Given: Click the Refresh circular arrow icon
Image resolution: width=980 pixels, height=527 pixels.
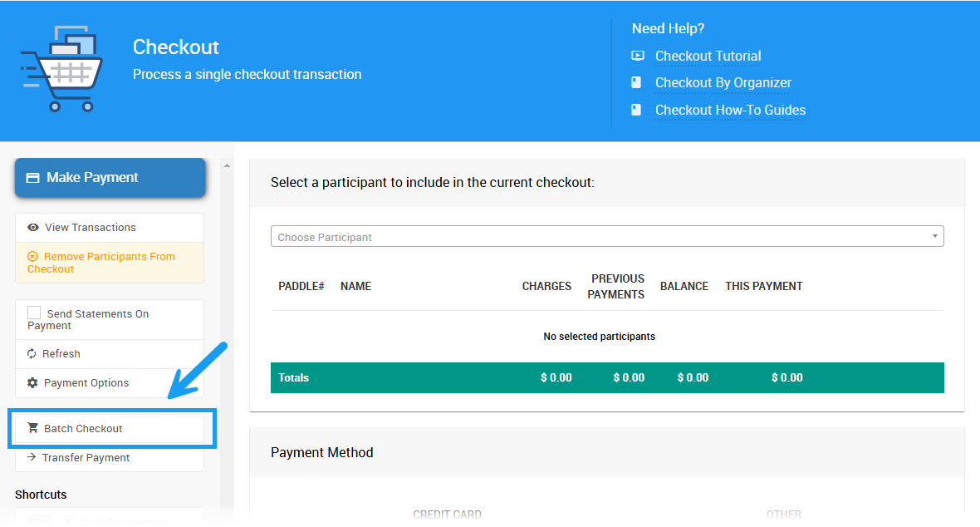Looking at the screenshot, I should [32, 354].
